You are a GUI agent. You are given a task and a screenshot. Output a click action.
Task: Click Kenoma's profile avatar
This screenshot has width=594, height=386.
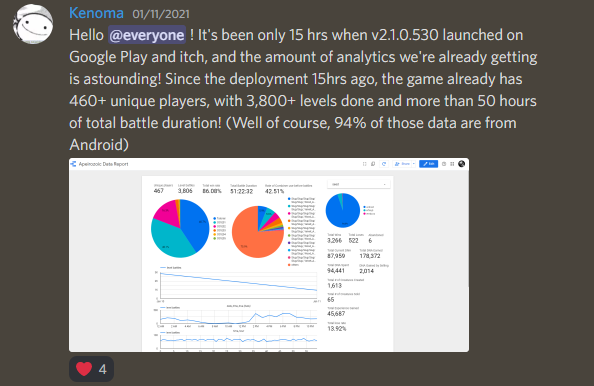(x=33, y=24)
